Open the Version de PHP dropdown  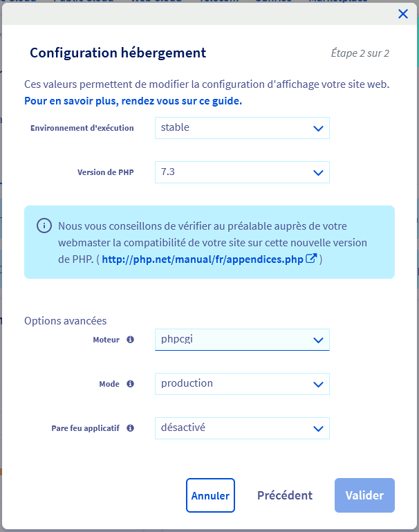(242, 172)
